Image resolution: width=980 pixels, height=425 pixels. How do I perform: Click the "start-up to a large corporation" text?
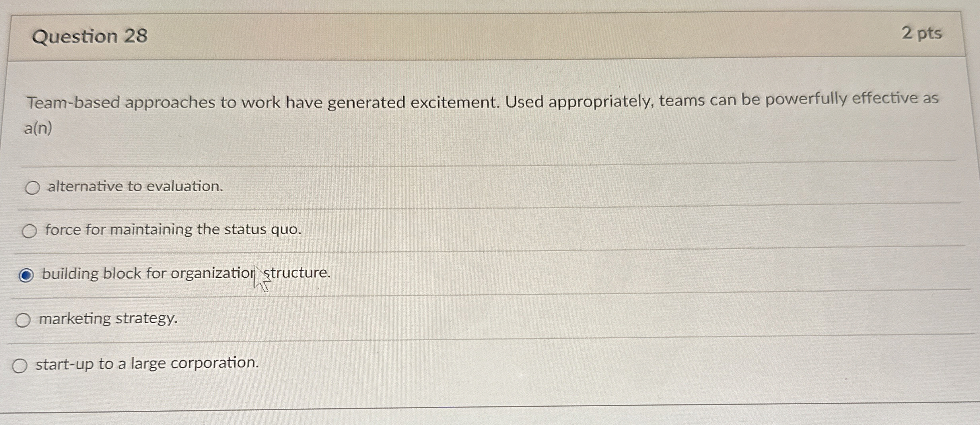146,363
